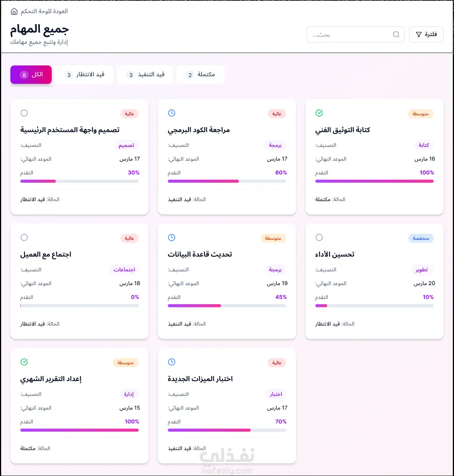The width and height of the screenshot is (454, 476).
Task: Click green check icon on إعداد التقرير الشهري
Action: pyautogui.click(x=24, y=362)
